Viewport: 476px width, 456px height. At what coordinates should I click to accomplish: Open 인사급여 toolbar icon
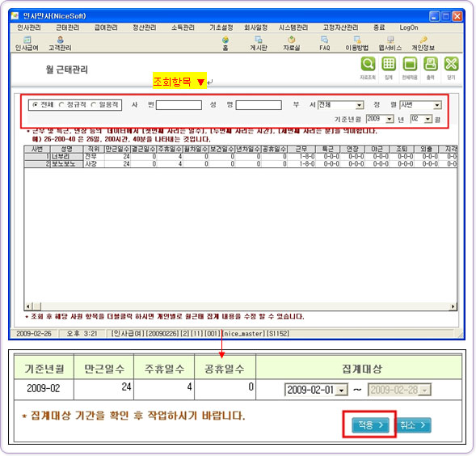point(27,44)
